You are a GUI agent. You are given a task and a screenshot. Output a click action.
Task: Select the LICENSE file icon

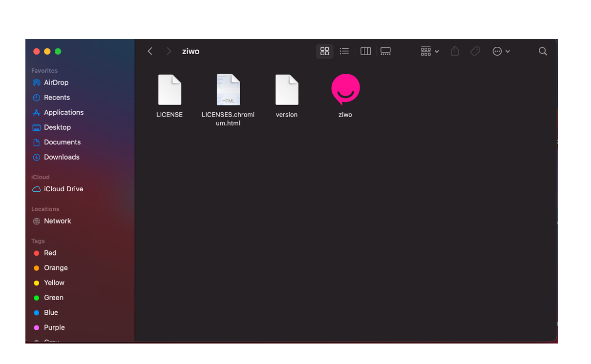click(x=169, y=90)
